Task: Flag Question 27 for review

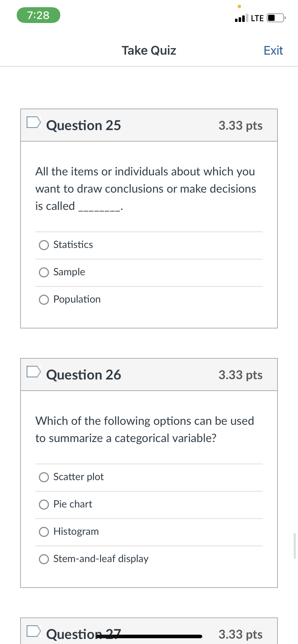Action: (x=33, y=631)
